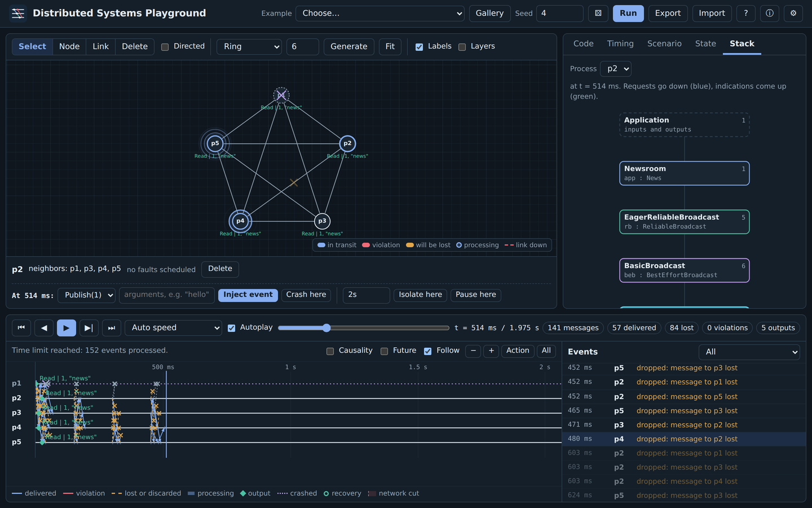The image size is (812, 508).
Task: Step forward one event
Action: click(x=89, y=327)
